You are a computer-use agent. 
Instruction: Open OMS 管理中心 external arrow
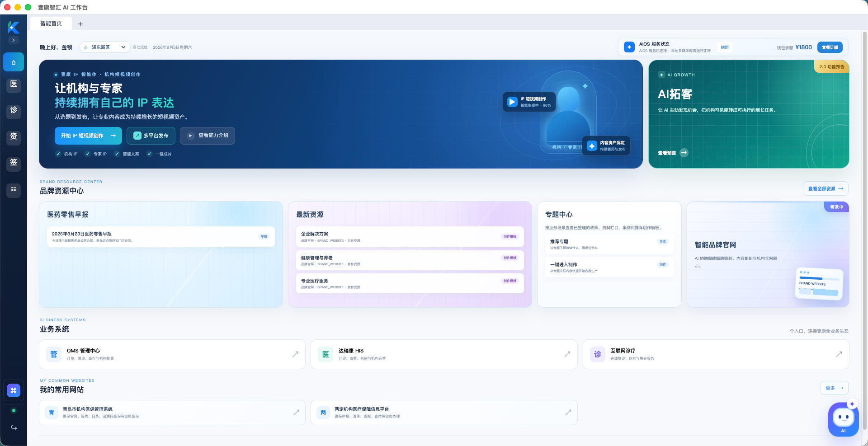click(x=295, y=354)
